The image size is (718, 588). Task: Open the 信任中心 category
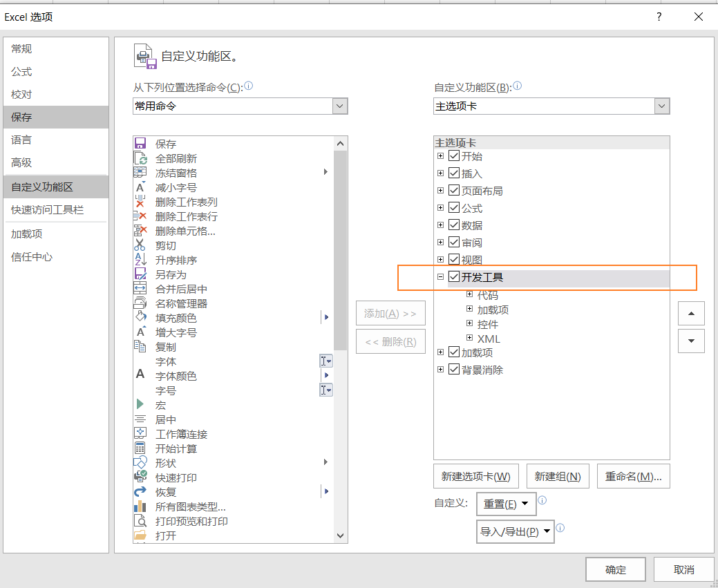pos(56,256)
